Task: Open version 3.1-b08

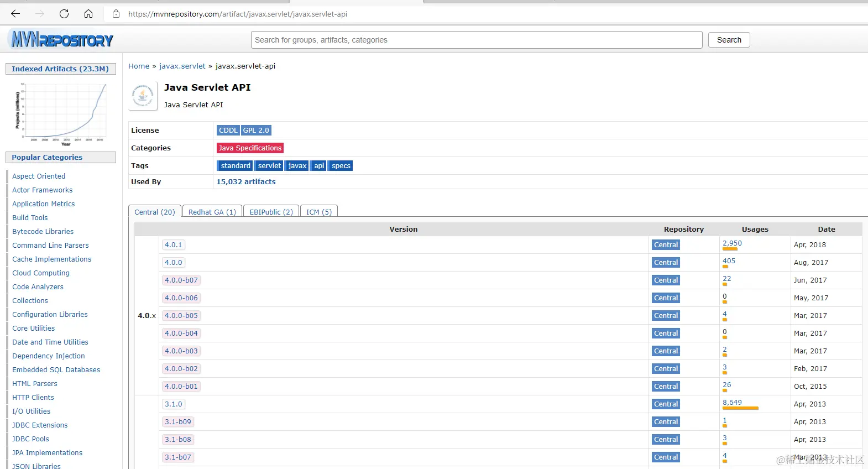Action: (177, 440)
